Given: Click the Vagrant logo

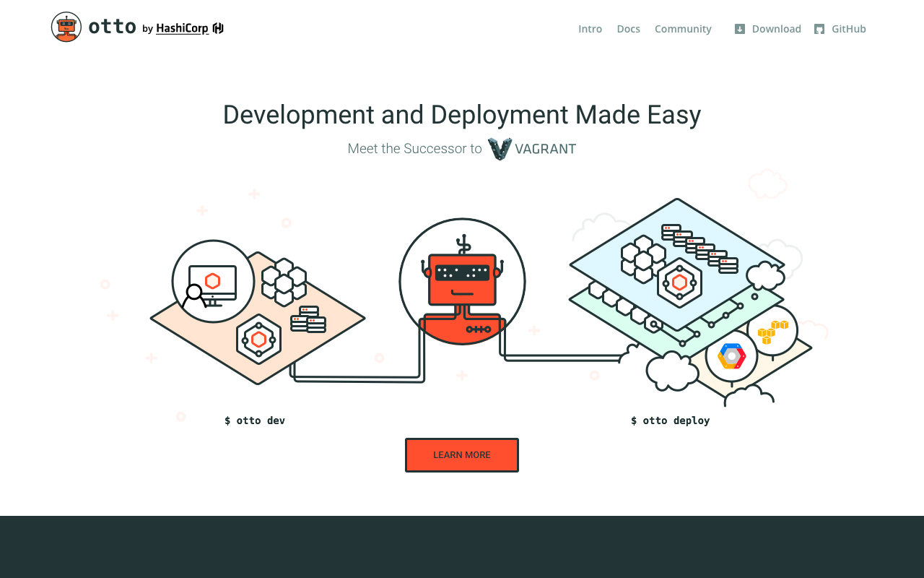Looking at the screenshot, I should pos(532,149).
